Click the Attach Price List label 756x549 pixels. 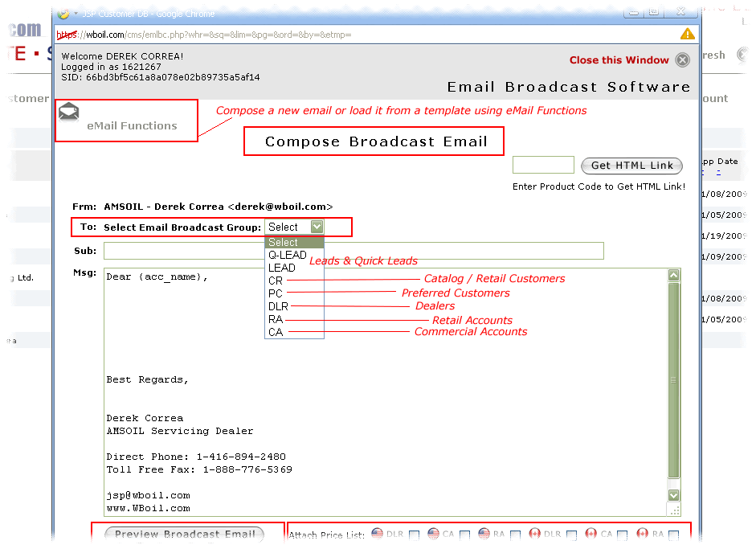(x=327, y=535)
